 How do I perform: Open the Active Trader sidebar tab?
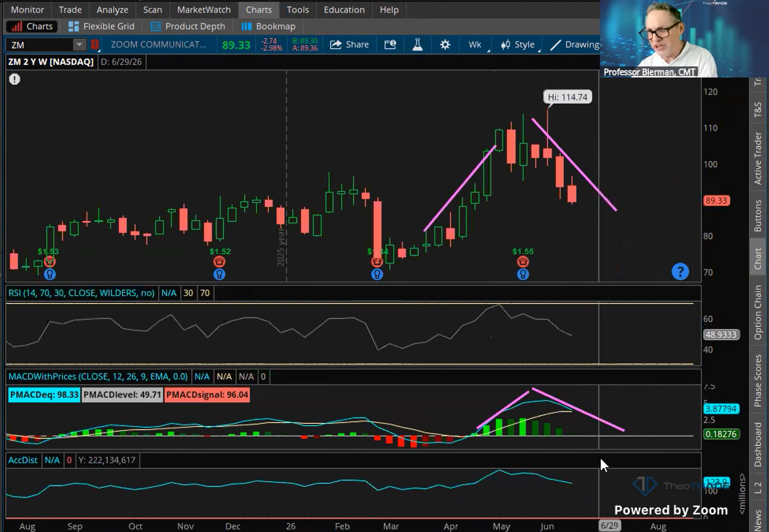point(758,158)
